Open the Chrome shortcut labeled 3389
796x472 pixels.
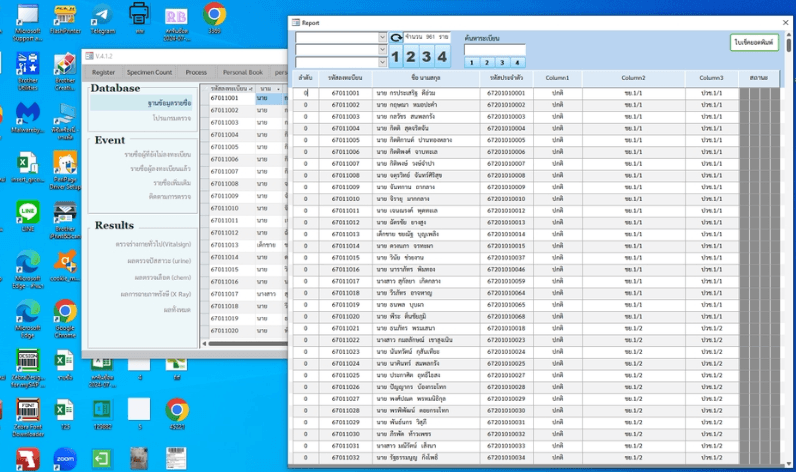pos(214,19)
